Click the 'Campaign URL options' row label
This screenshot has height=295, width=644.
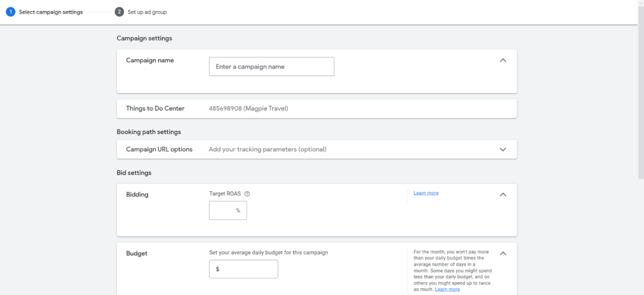click(159, 149)
